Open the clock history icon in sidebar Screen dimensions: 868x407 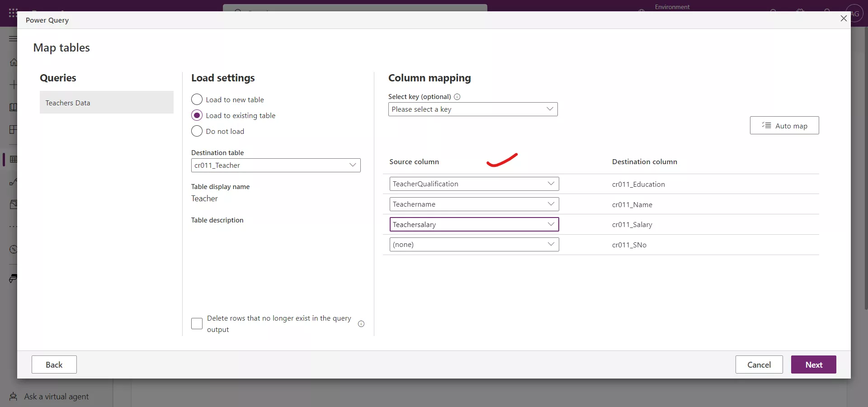pos(13,249)
